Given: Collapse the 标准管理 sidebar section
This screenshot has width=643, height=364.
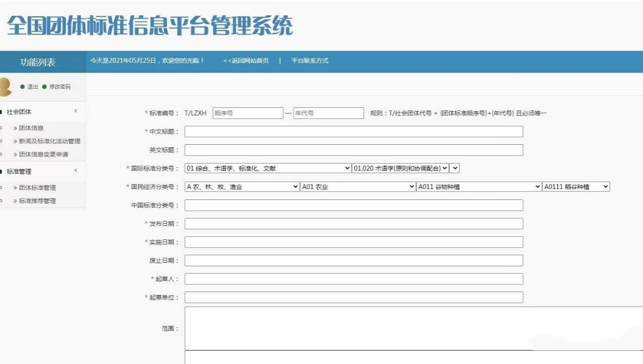Looking at the screenshot, I should click(75, 171).
